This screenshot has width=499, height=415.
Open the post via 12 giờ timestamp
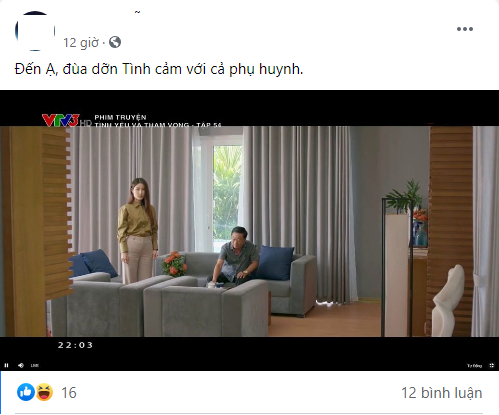[81, 43]
